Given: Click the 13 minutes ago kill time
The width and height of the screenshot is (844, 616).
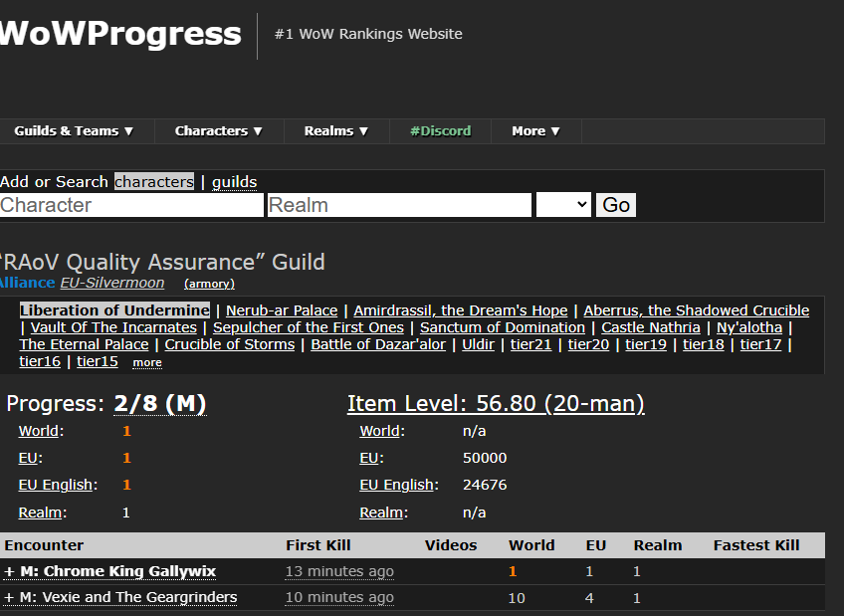Looking at the screenshot, I should click(x=339, y=571).
